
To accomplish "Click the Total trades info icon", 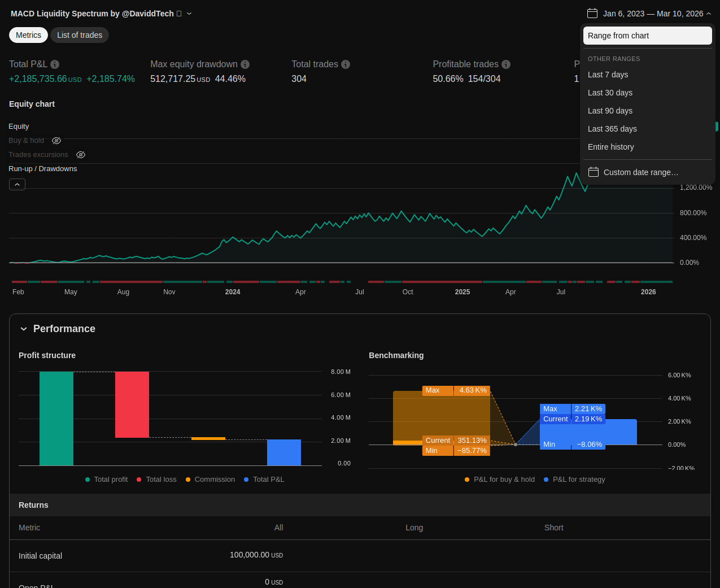I will (x=346, y=64).
